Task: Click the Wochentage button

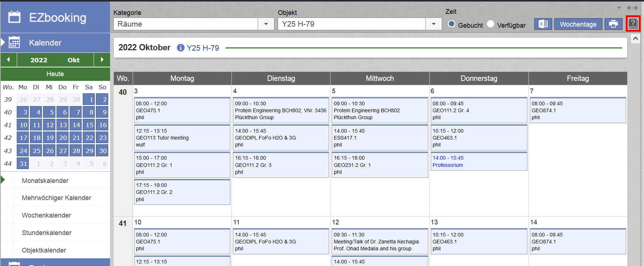Action: (578, 24)
